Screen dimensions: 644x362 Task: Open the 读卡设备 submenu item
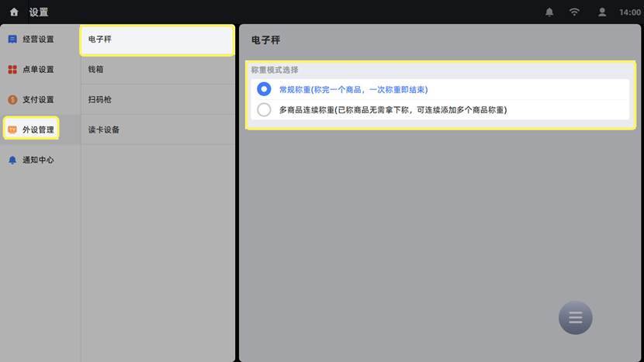(158, 129)
